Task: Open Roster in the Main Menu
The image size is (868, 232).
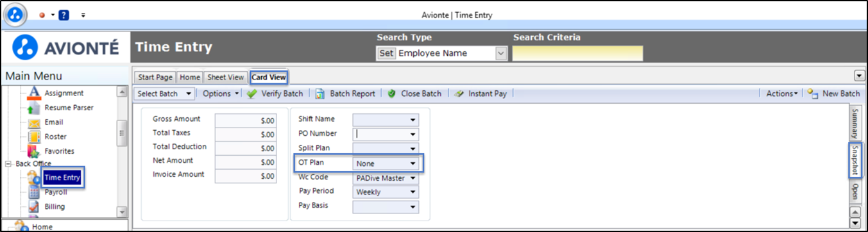Action: tap(55, 137)
